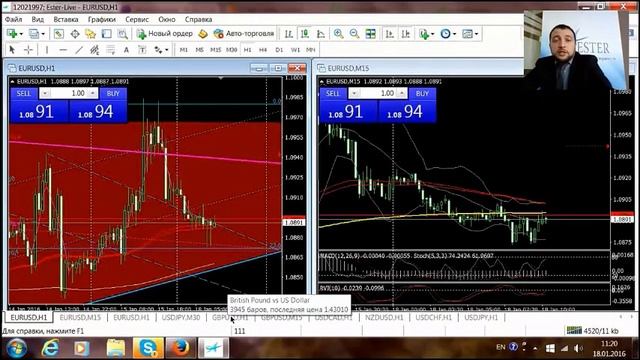Screen dimensions: 640x360
Task: Open the Navigator star-folder icon
Action: pyautogui.click(x=90, y=34)
